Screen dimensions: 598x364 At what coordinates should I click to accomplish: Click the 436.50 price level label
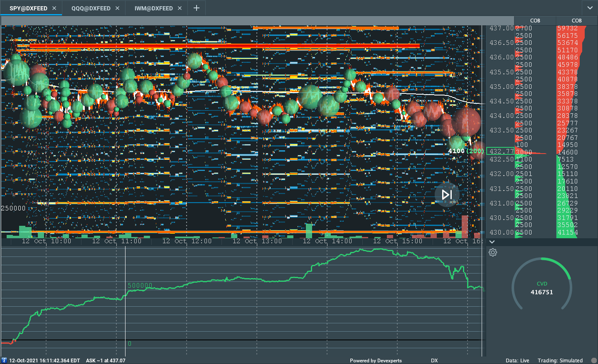click(x=502, y=43)
